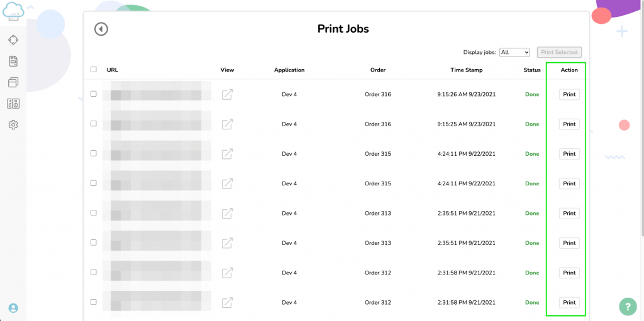Click the Print Selected button
This screenshot has height=321, width=644.
(559, 52)
